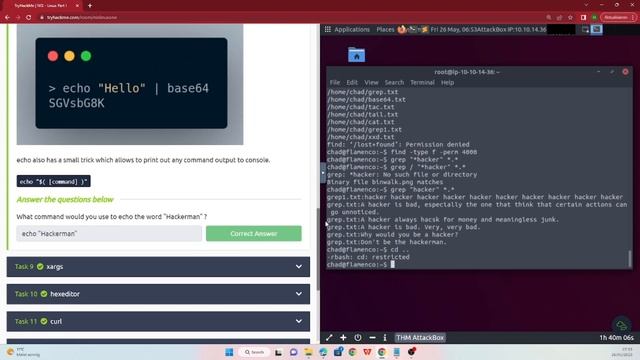Click Task 9 xargs chevron arrow
This screenshot has width=640, height=360.
(x=299, y=267)
